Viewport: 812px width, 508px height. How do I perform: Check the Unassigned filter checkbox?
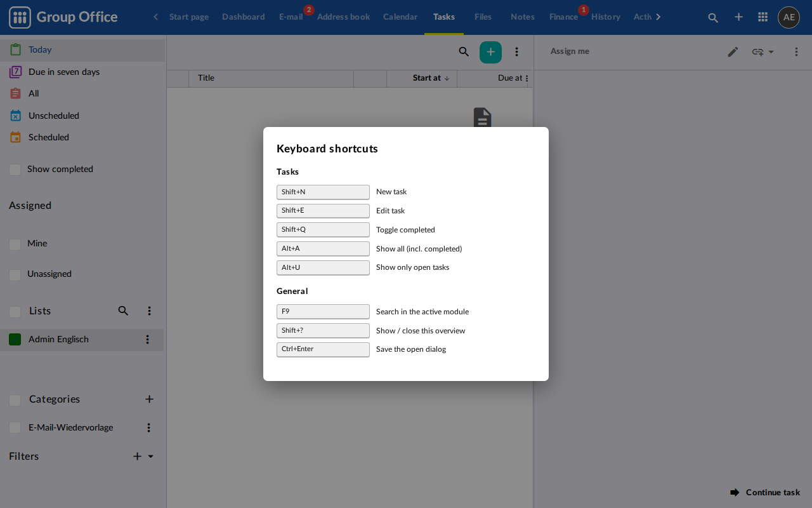tap(15, 275)
